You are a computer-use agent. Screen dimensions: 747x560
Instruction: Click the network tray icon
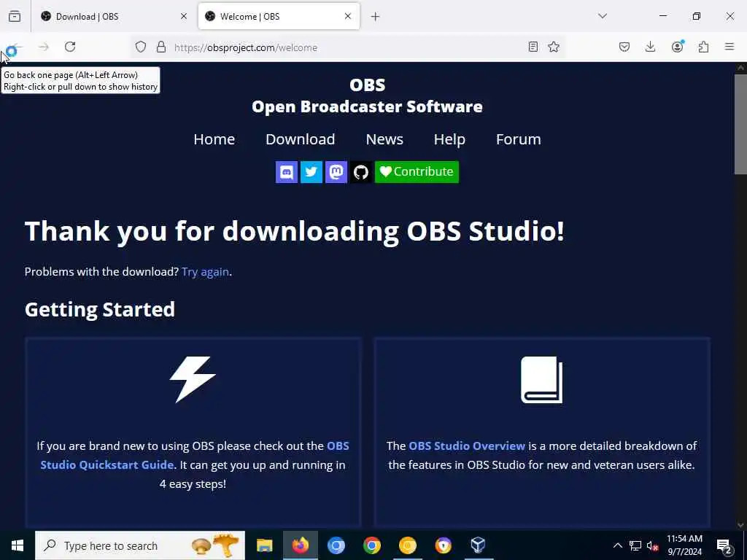pos(635,545)
